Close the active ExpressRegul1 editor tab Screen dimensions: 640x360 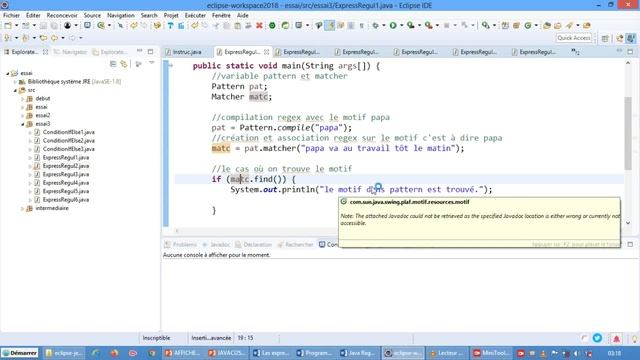(267, 52)
